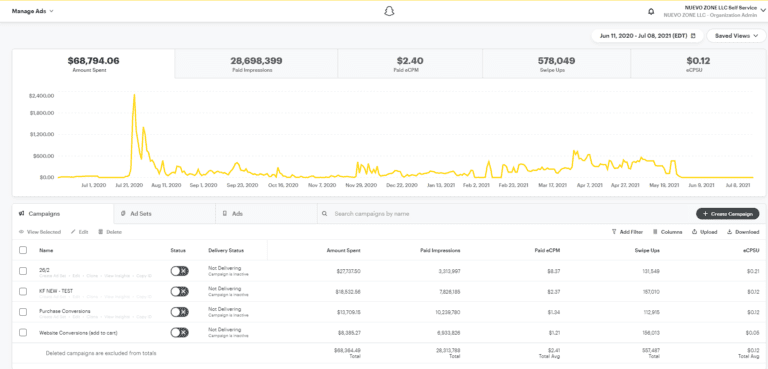Click the $0.05 eCPSU cell
Screen dimensions: 768x369
tap(753, 333)
